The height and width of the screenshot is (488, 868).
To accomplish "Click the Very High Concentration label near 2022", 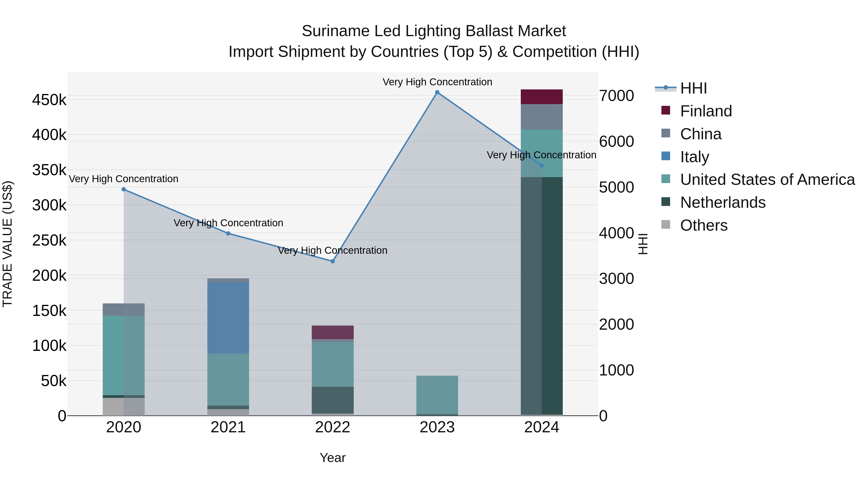I will [x=332, y=251].
